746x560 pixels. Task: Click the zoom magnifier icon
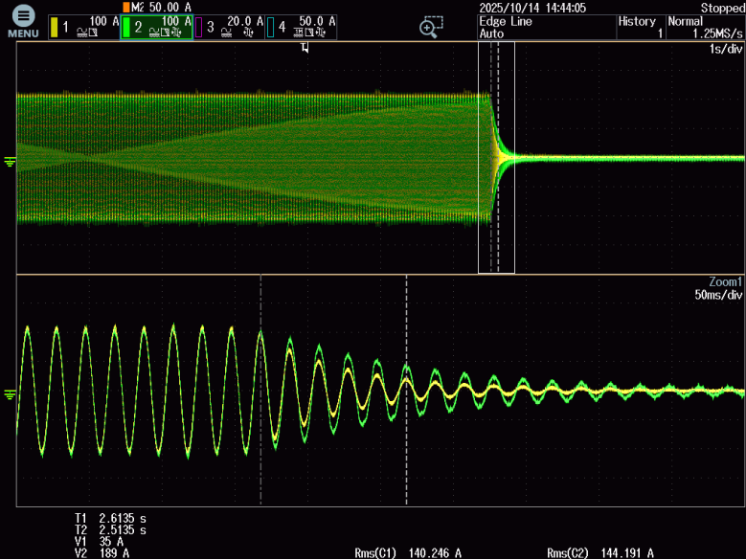[x=432, y=26]
